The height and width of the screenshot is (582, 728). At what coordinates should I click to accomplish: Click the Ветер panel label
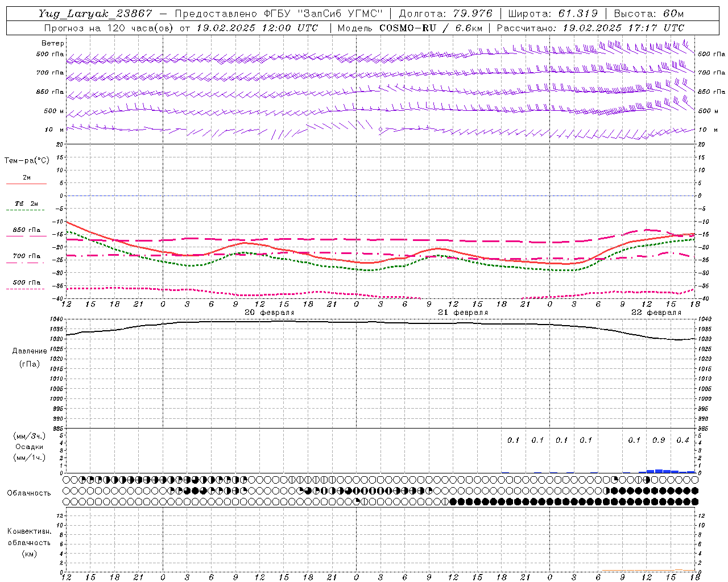(53, 43)
